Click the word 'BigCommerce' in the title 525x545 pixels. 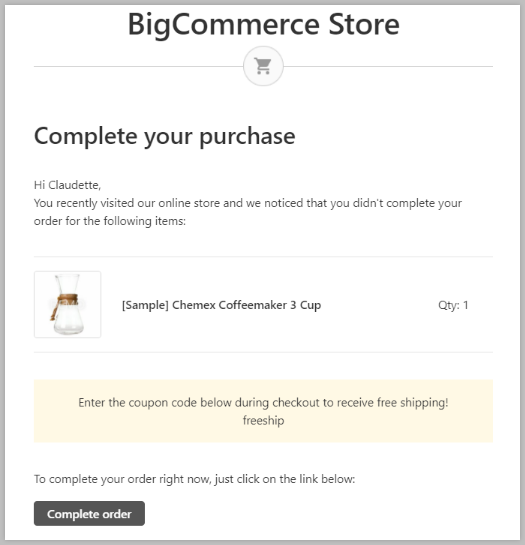[x=224, y=25]
